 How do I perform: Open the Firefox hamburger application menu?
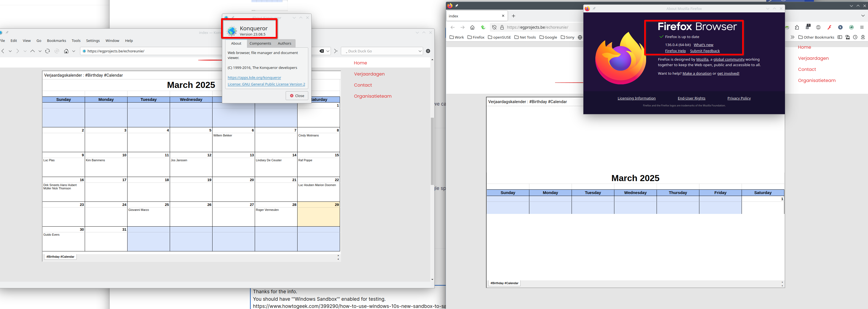point(862,28)
